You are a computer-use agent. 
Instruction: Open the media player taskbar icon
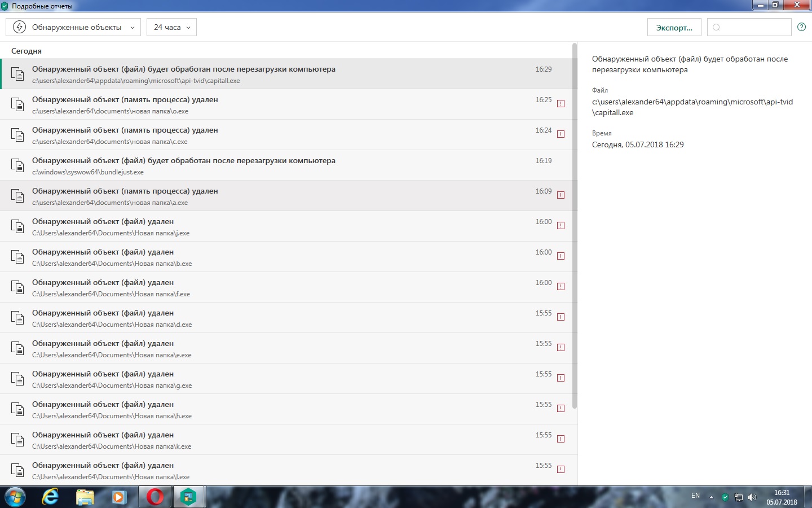coord(119,497)
